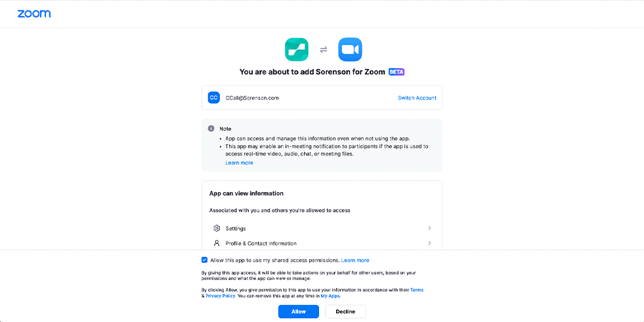
Task: Click the Switch Account link
Action: [x=417, y=98]
